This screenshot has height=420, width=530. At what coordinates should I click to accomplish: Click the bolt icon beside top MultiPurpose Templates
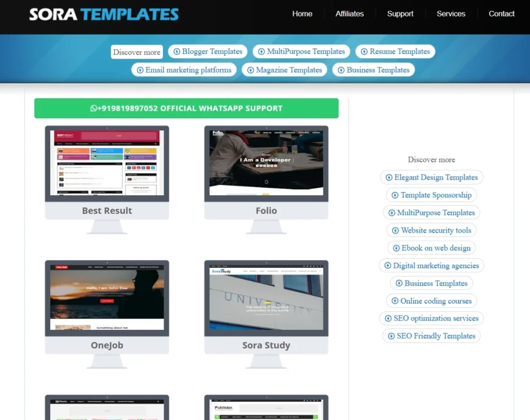(261, 51)
